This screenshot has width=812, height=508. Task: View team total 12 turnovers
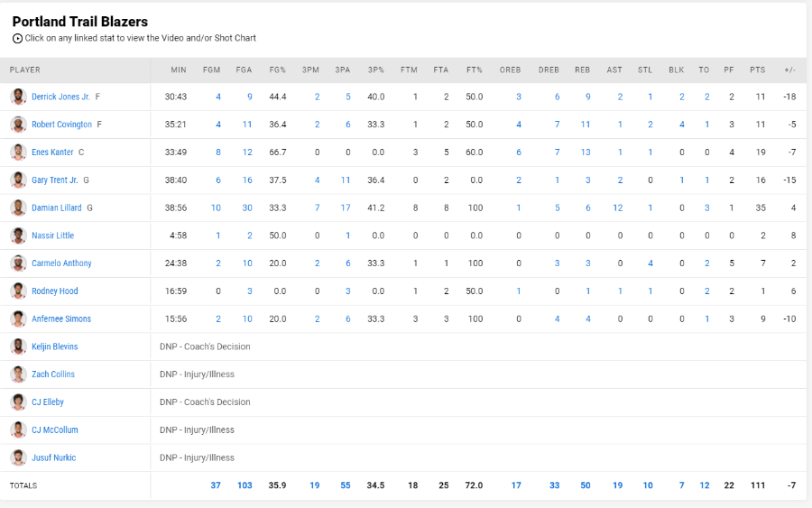click(x=705, y=485)
